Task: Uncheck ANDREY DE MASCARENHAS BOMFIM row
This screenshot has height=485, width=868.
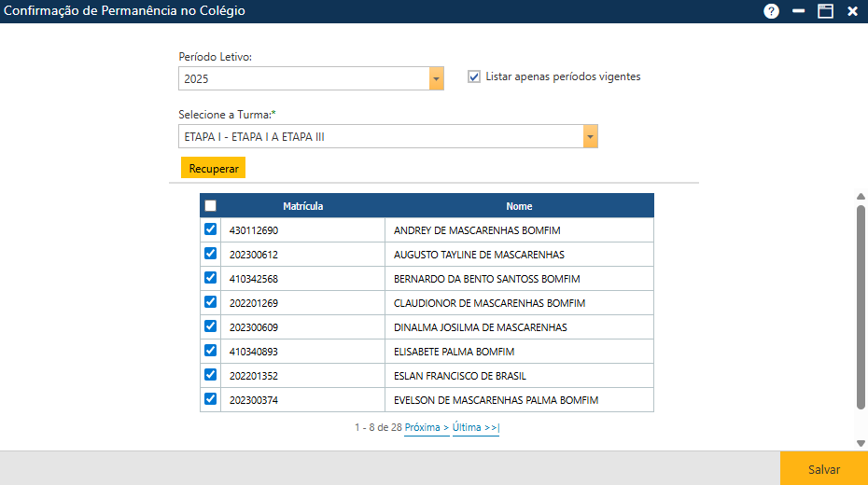Action: tap(210, 229)
